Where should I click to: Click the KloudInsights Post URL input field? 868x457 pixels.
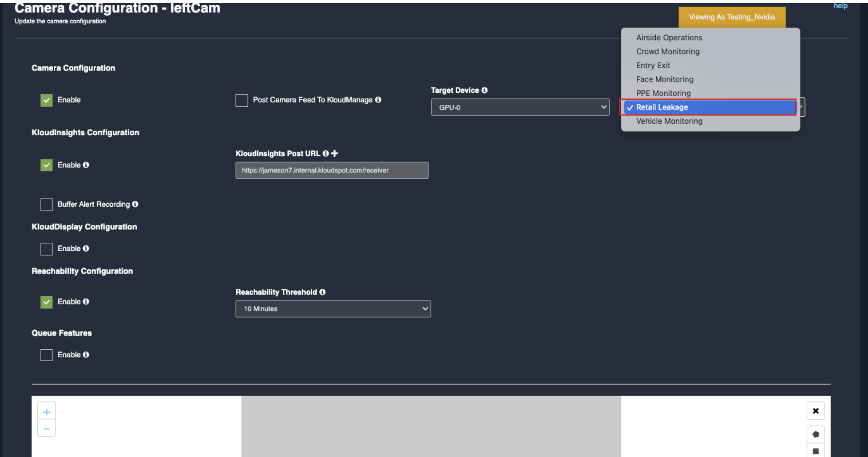[332, 170]
